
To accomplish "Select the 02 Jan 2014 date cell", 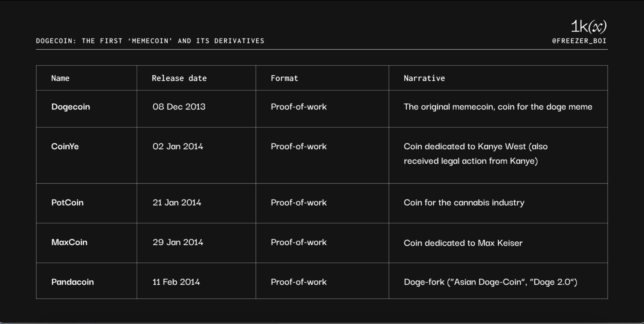I will pyautogui.click(x=178, y=147).
